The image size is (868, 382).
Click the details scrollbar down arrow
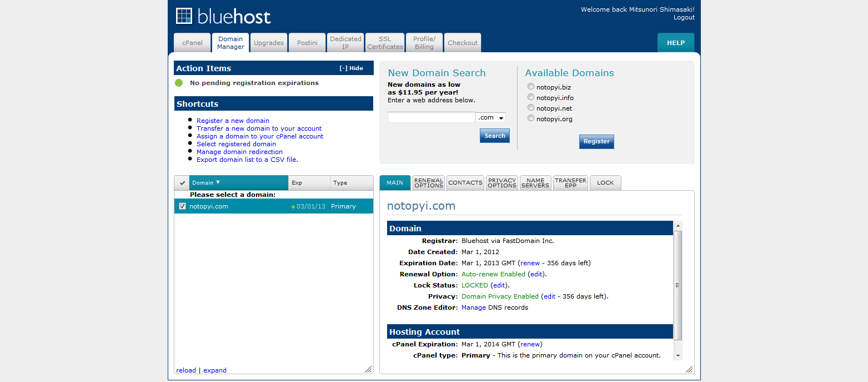point(678,355)
